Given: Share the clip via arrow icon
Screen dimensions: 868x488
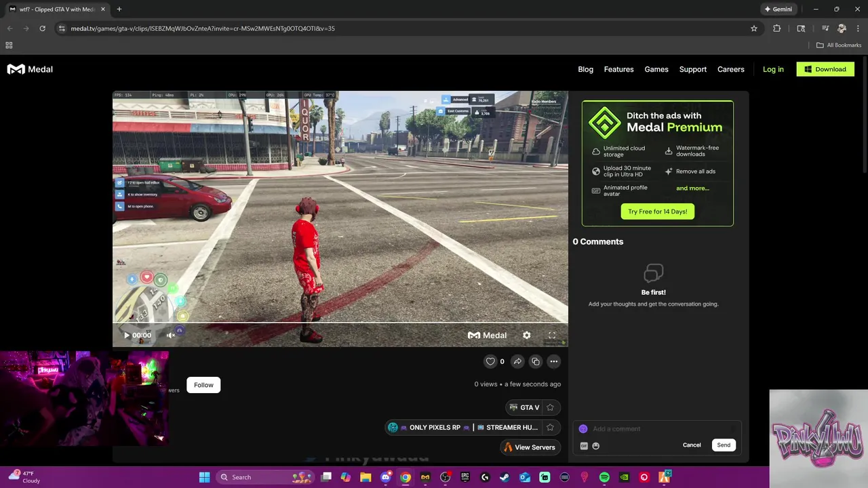Looking at the screenshot, I should click(517, 361).
